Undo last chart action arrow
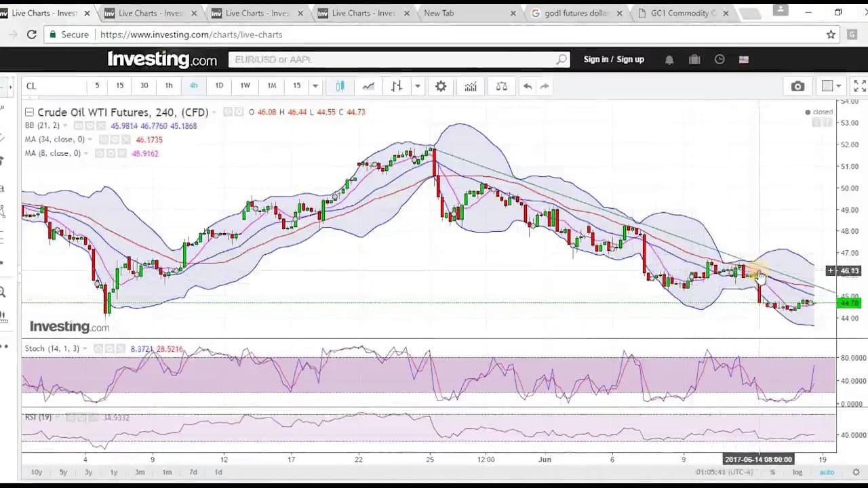The image size is (868, 488). pyautogui.click(x=527, y=86)
